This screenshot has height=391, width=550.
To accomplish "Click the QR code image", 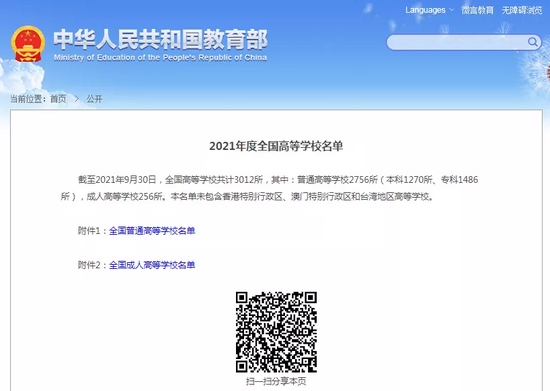I will pos(276,332).
